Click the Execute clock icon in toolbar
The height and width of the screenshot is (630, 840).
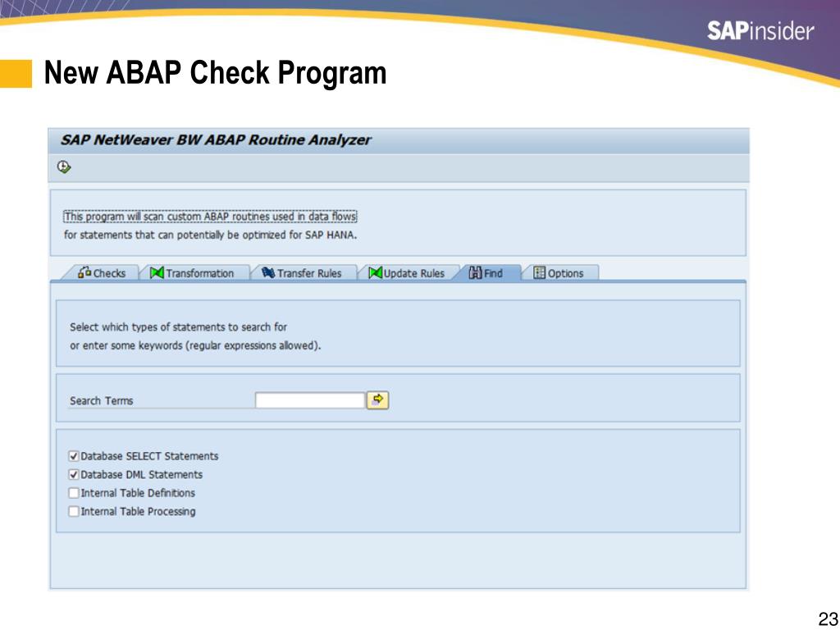pos(64,167)
